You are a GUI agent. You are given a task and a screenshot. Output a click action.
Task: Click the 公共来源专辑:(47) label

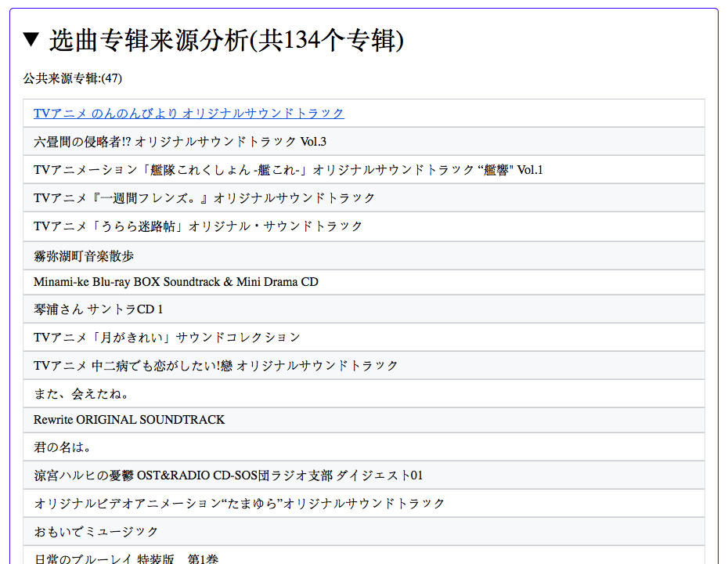(x=73, y=78)
